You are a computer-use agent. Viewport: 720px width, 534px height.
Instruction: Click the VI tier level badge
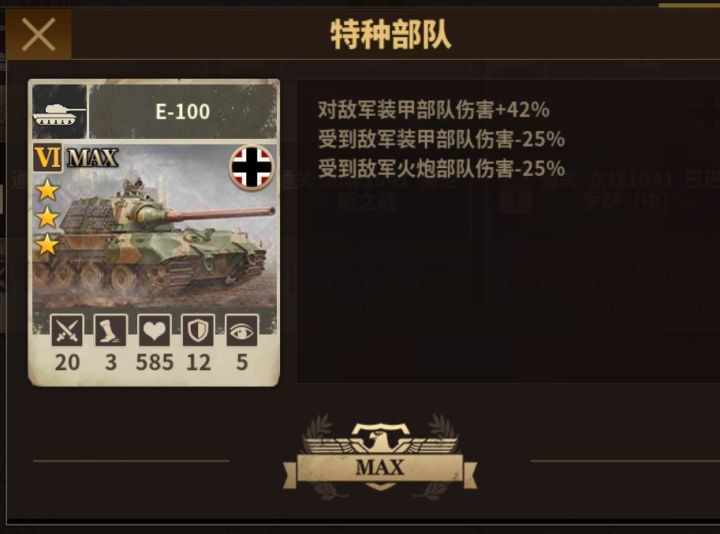[48, 157]
